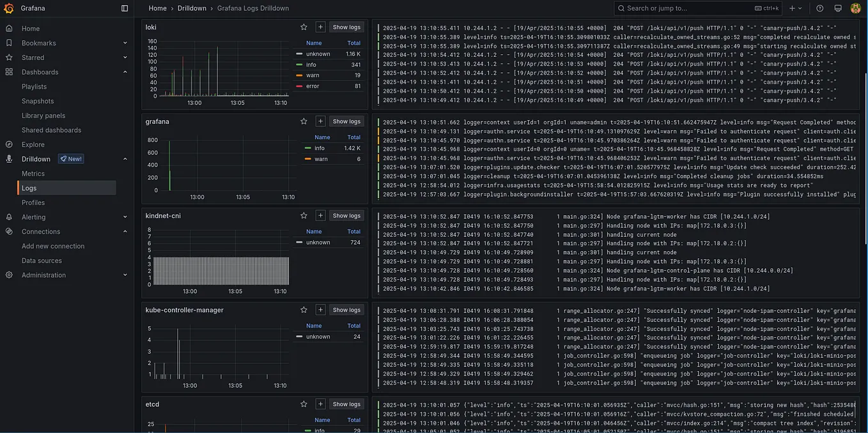The width and height of the screenshot is (868, 433).
Task: Click the plus icon on the grafana panel
Action: pos(320,121)
